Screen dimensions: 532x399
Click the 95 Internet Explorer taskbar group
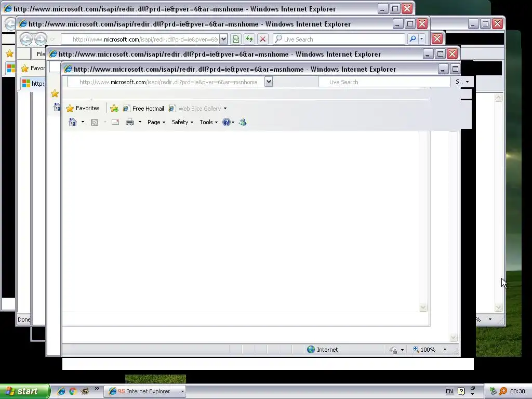[145, 391]
